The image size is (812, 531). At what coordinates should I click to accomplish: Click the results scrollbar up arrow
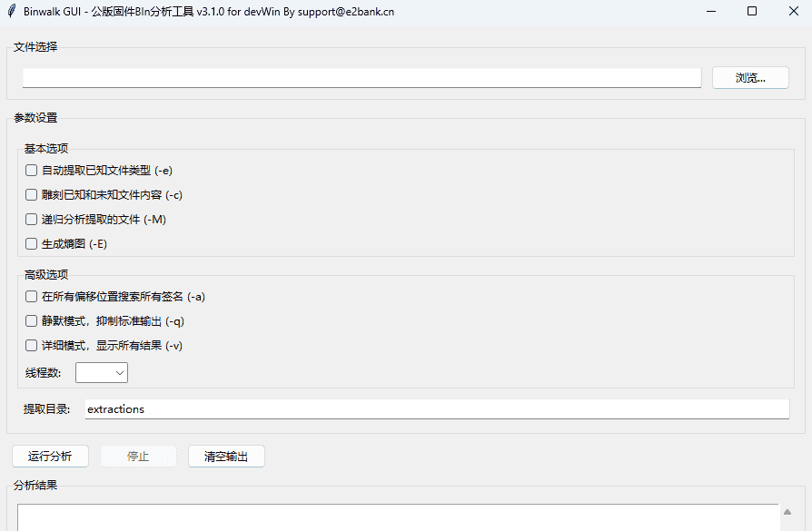click(x=787, y=512)
